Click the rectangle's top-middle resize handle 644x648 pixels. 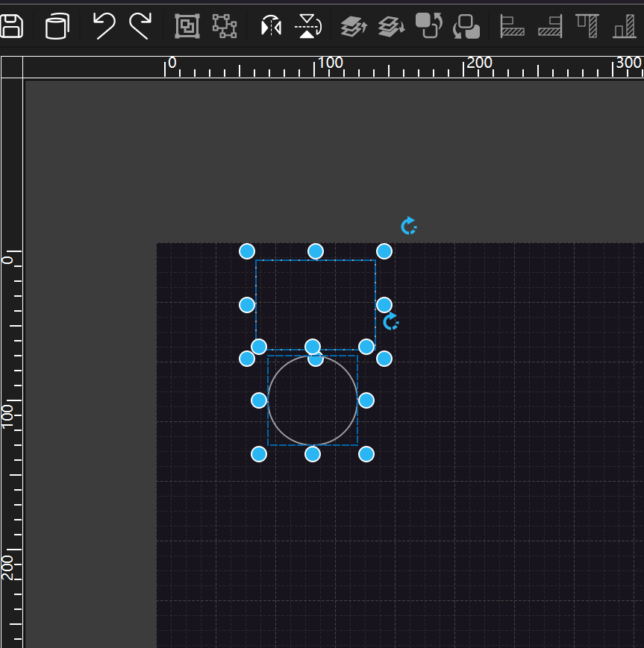[316, 251]
